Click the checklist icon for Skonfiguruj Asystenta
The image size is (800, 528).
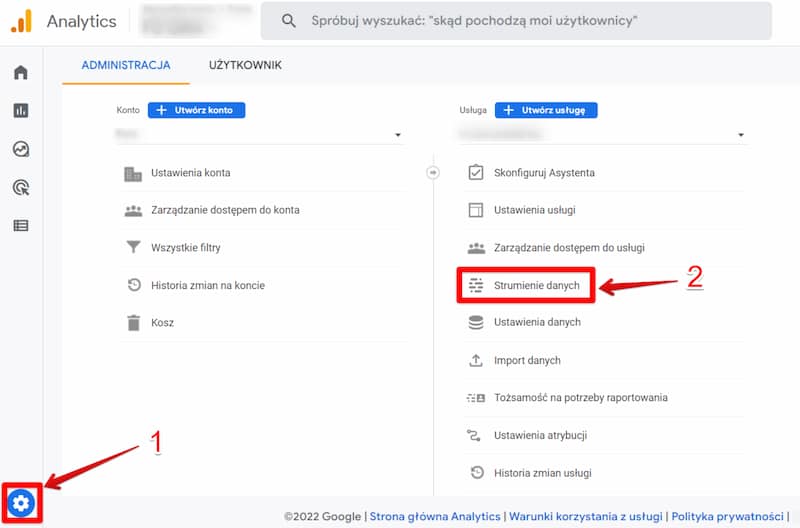(x=476, y=172)
